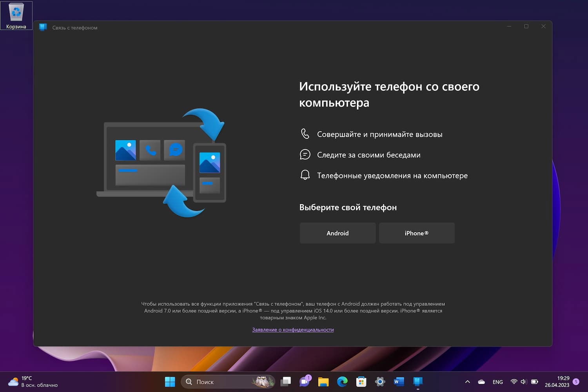Screen dimensions: 588x392
Task: Choose Android as your phone type
Action: pos(338,233)
